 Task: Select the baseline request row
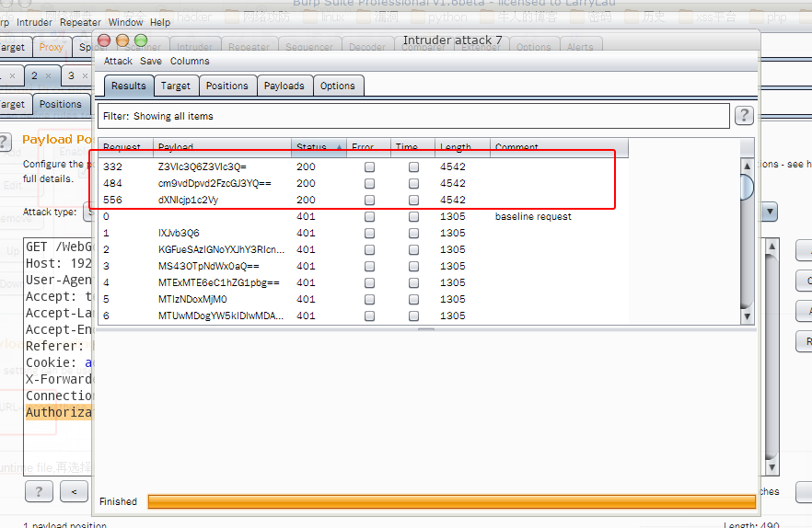coord(363,216)
